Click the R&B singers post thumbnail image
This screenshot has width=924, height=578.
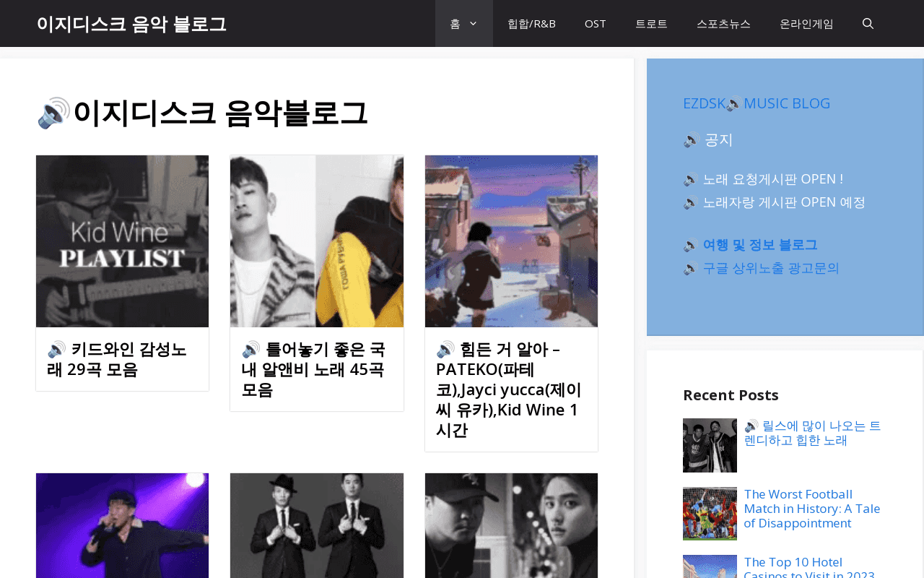point(317,241)
